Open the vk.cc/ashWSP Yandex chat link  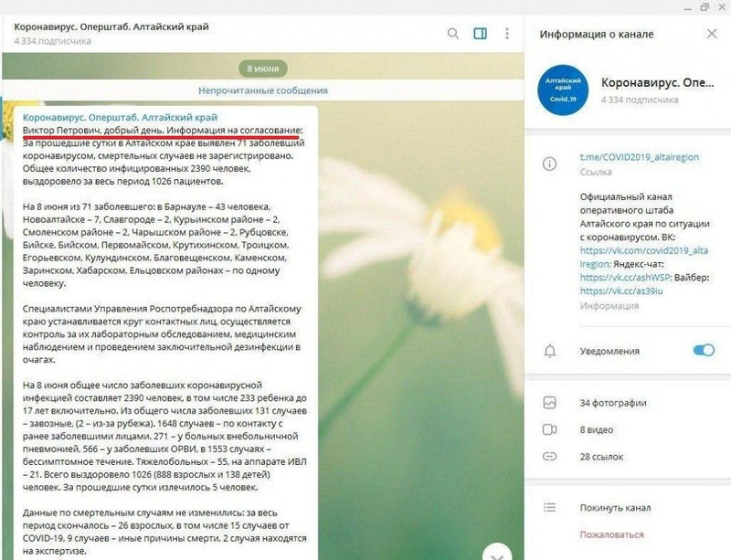625,278
